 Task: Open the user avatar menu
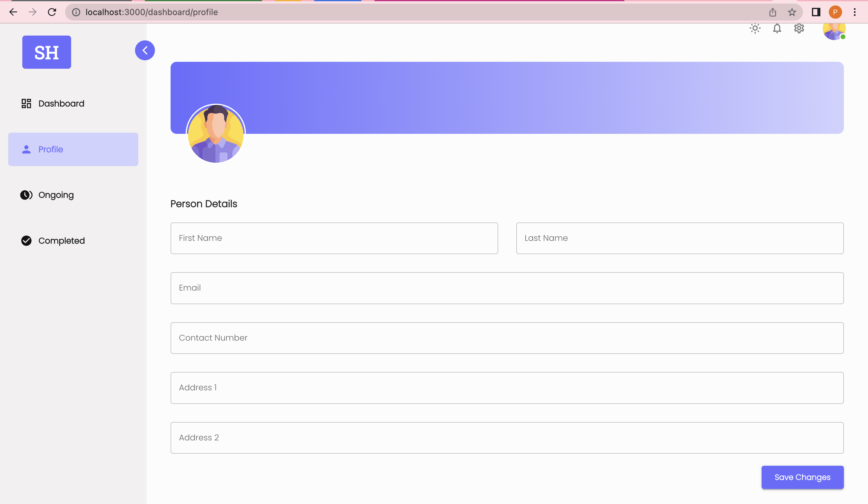pos(834,31)
